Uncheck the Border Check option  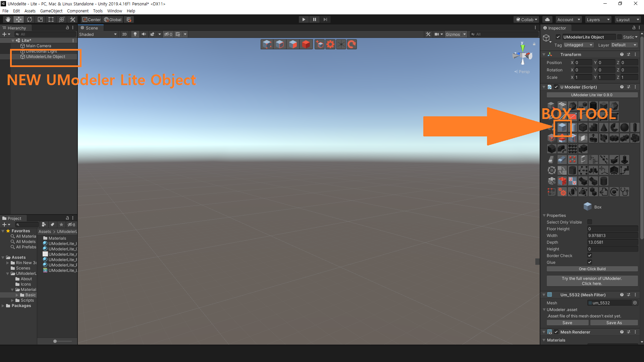click(x=590, y=255)
